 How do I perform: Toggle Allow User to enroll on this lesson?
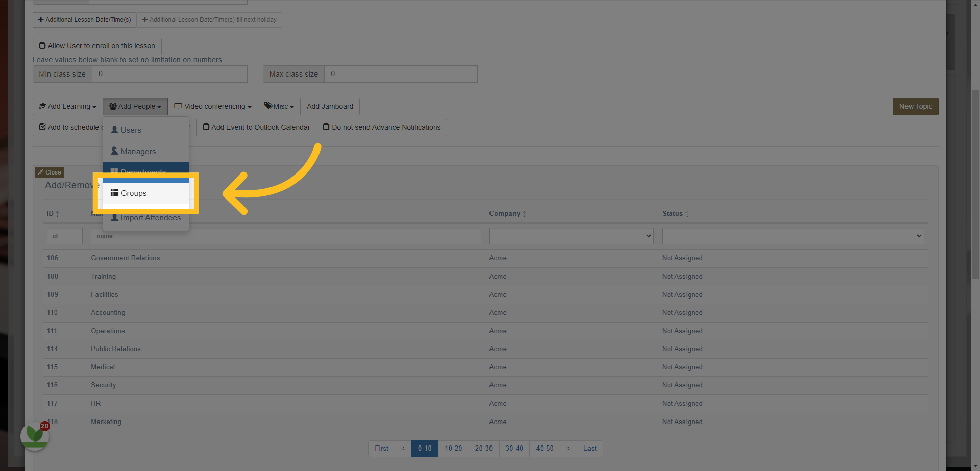coord(97,46)
